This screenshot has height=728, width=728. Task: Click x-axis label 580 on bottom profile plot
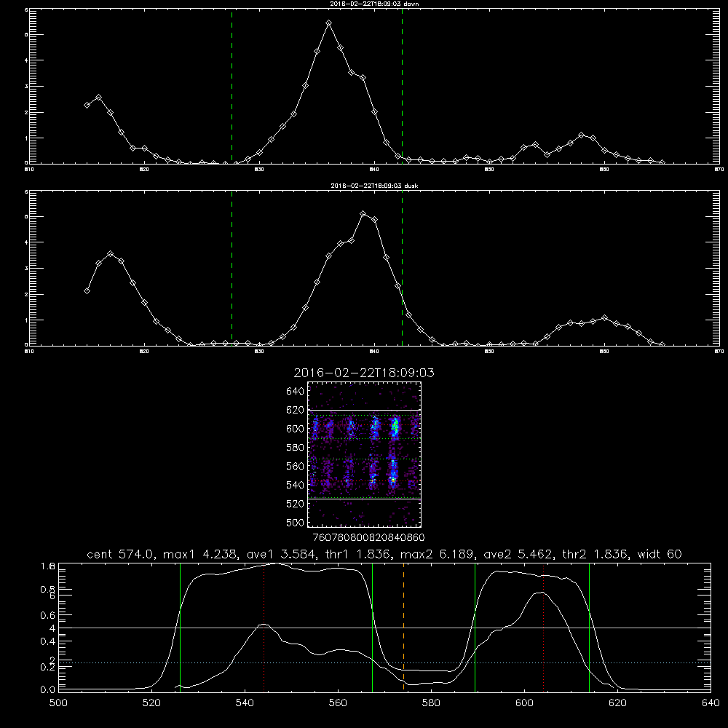coord(431,703)
